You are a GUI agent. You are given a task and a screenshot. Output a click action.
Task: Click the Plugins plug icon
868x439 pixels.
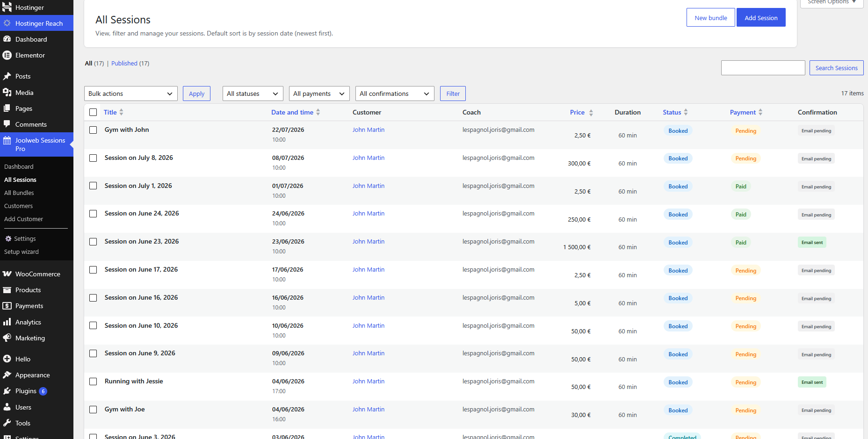7,391
